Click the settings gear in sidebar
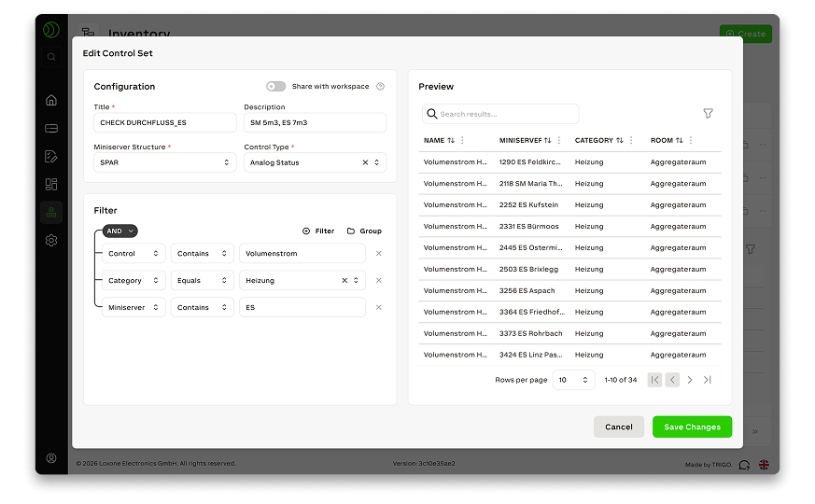This screenshot has width=815, height=504. pos(51,240)
